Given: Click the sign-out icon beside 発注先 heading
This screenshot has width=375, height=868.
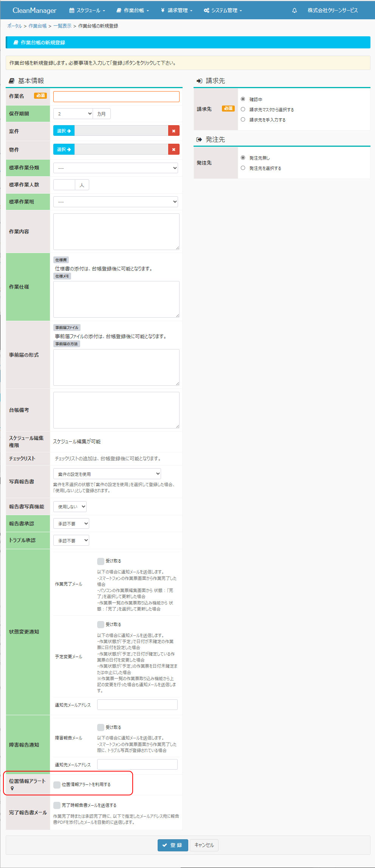Looking at the screenshot, I should point(199,140).
